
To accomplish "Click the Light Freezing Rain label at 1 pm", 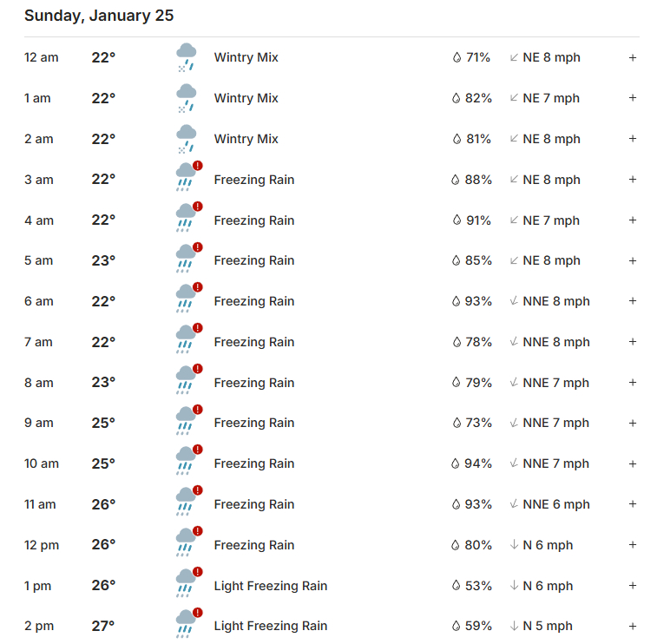I will pos(271,586).
